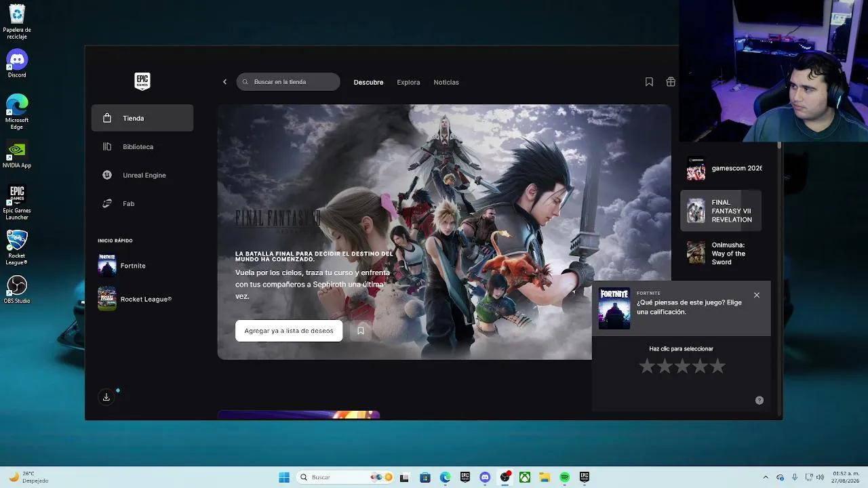Go back using the store back arrow
868x488 pixels.
pyautogui.click(x=225, y=82)
